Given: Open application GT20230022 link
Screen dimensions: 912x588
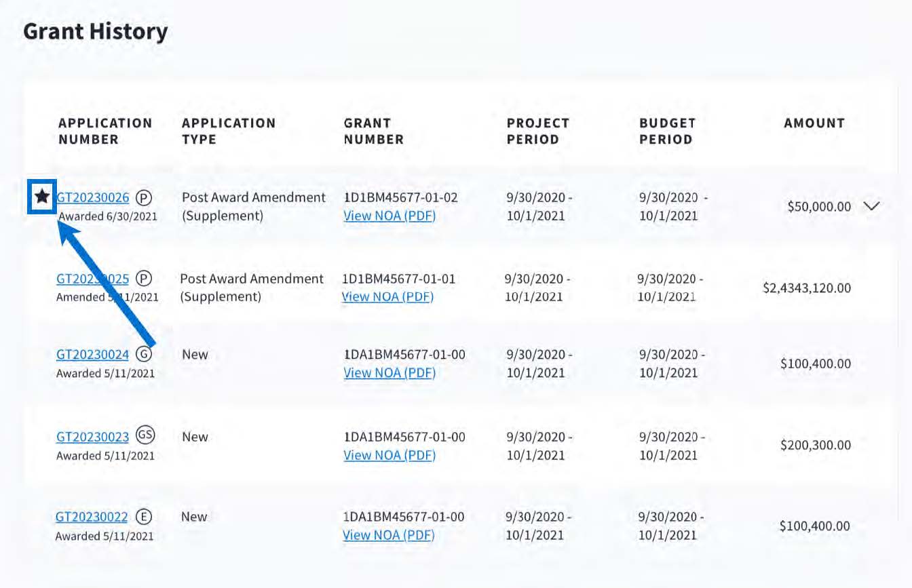Looking at the screenshot, I should [x=92, y=517].
